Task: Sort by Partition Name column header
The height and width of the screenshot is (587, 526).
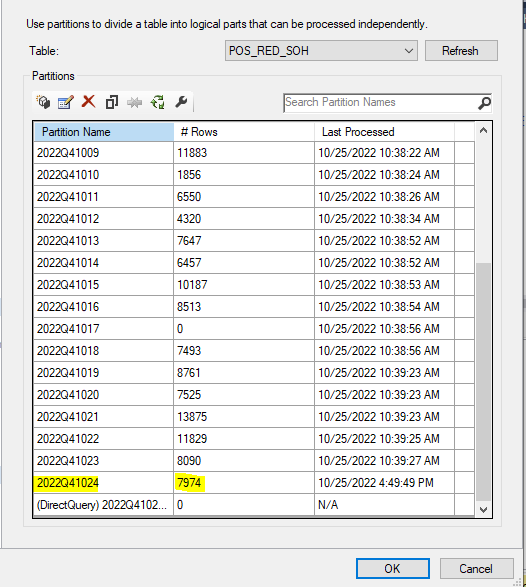Action: tap(104, 132)
